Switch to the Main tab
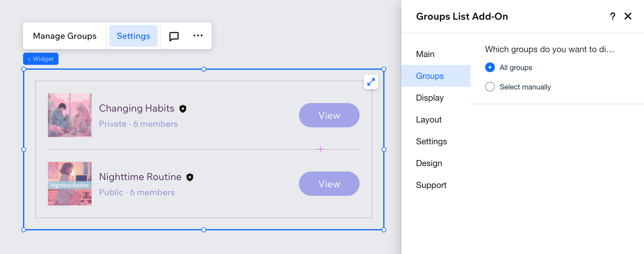 coord(425,54)
